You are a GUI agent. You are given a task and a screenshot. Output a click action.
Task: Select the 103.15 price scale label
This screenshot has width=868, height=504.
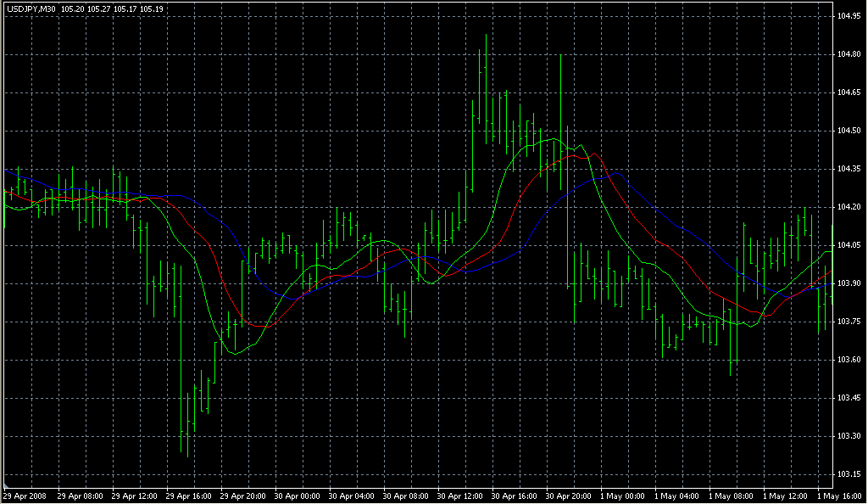[x=849, y=474]
